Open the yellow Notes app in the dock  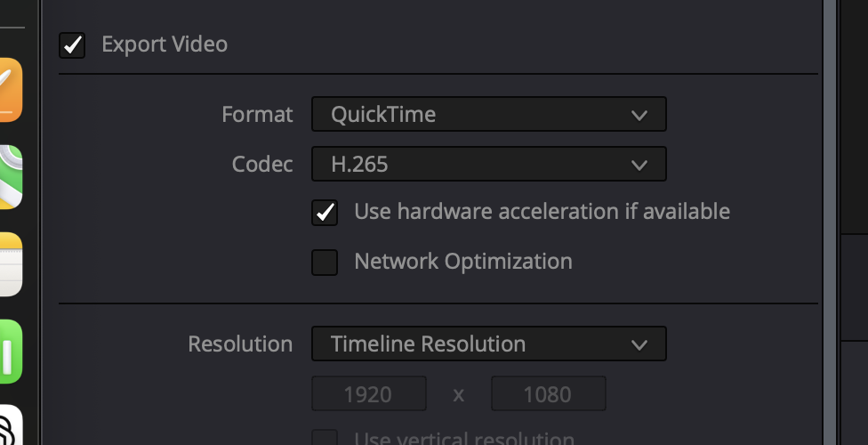coord(11,264)
